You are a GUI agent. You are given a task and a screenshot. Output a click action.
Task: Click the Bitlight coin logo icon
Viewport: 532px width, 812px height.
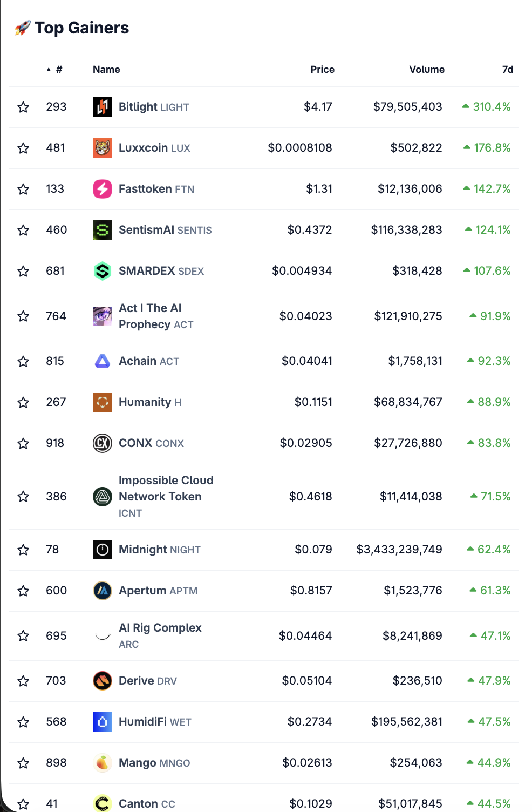pyautogui.click(x=102, y=107)
